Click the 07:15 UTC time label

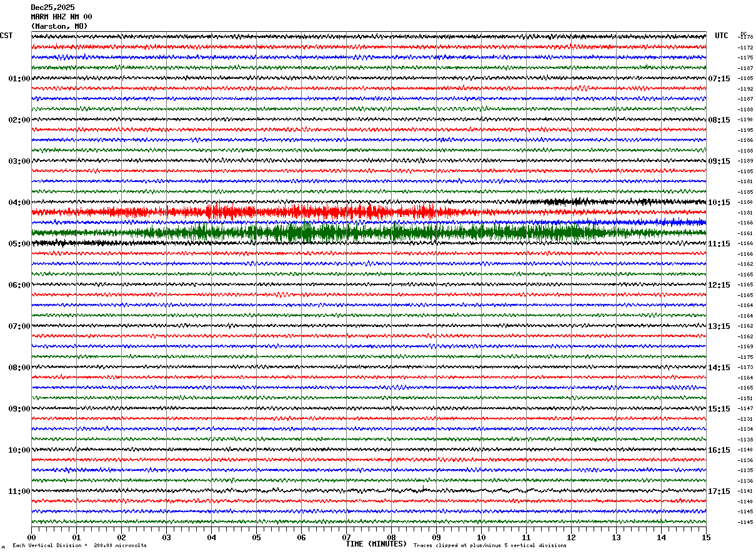719,79
